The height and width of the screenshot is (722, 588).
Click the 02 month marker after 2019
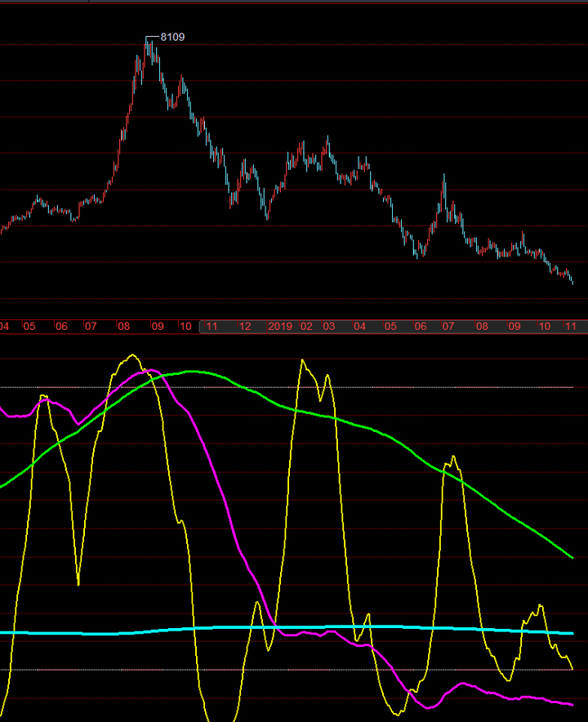(x=306, y=327)
